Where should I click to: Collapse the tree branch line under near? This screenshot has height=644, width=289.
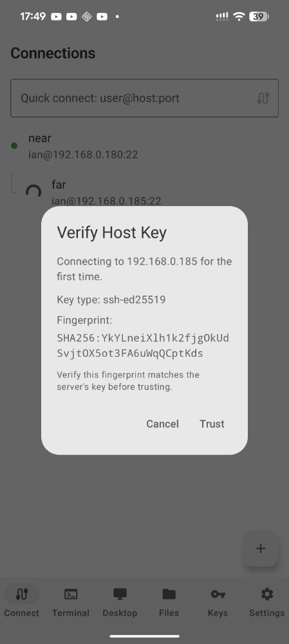[x=13, y=183]
